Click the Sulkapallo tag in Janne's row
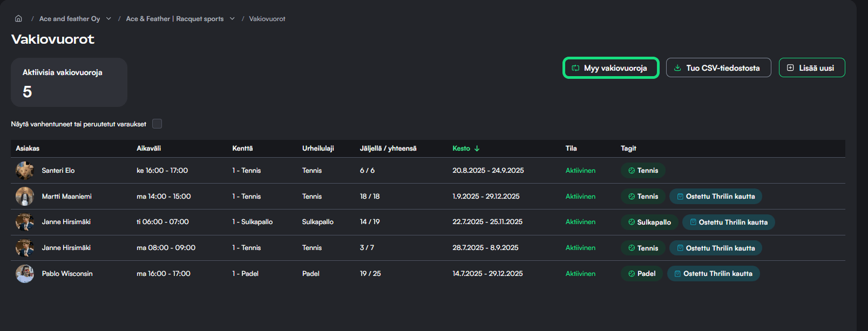This screenshot has width=868, height=331. pyautogui.click(x=649, y=222)
